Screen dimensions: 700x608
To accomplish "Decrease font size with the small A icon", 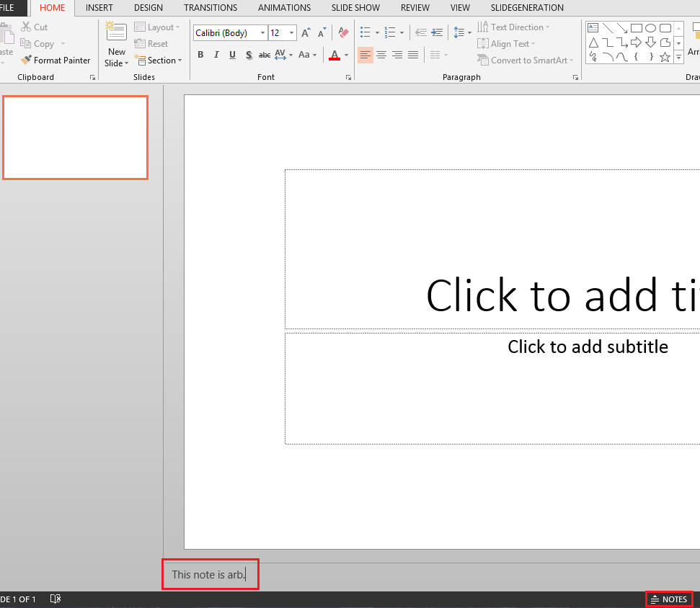I will [x=322, y=32].
